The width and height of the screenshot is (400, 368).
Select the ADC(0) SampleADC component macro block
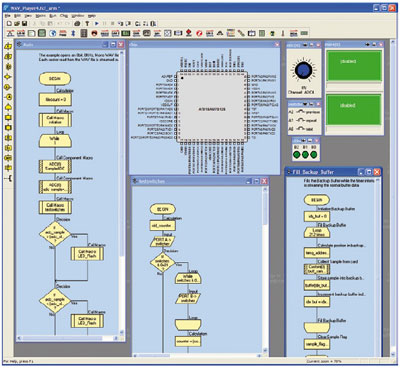point(55,167)
